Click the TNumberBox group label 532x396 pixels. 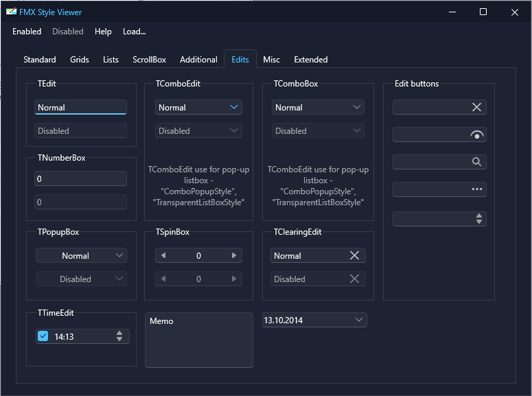point(61,158)
